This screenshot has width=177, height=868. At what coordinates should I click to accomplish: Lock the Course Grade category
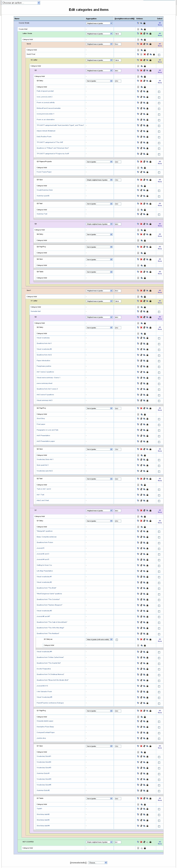145,23
